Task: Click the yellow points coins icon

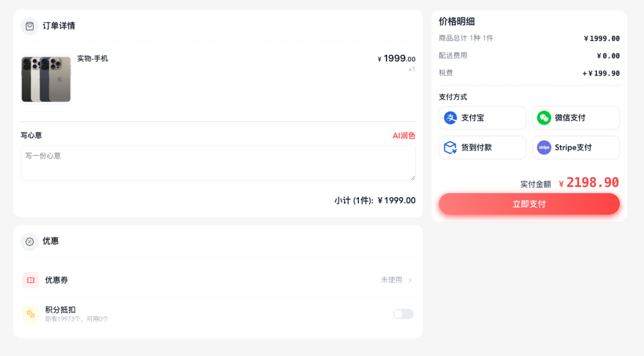Action: click(30, 314)
